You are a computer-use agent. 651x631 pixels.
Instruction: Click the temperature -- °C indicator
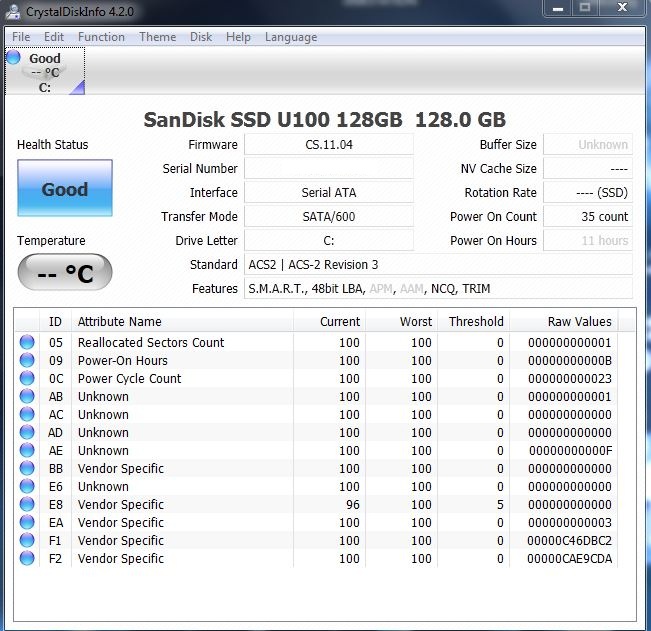pyautogui.click(x=65, y=272)
